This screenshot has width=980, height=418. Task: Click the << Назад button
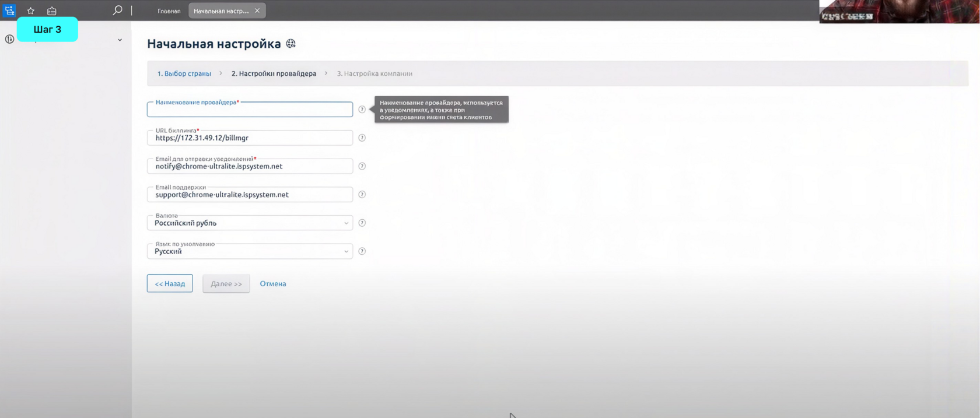click(170, 284)
